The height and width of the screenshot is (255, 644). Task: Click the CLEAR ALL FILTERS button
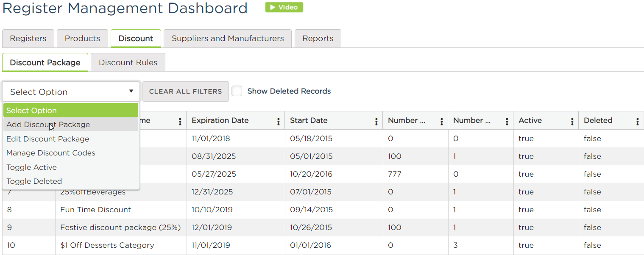pyautogui.click(x=186, y=91)
